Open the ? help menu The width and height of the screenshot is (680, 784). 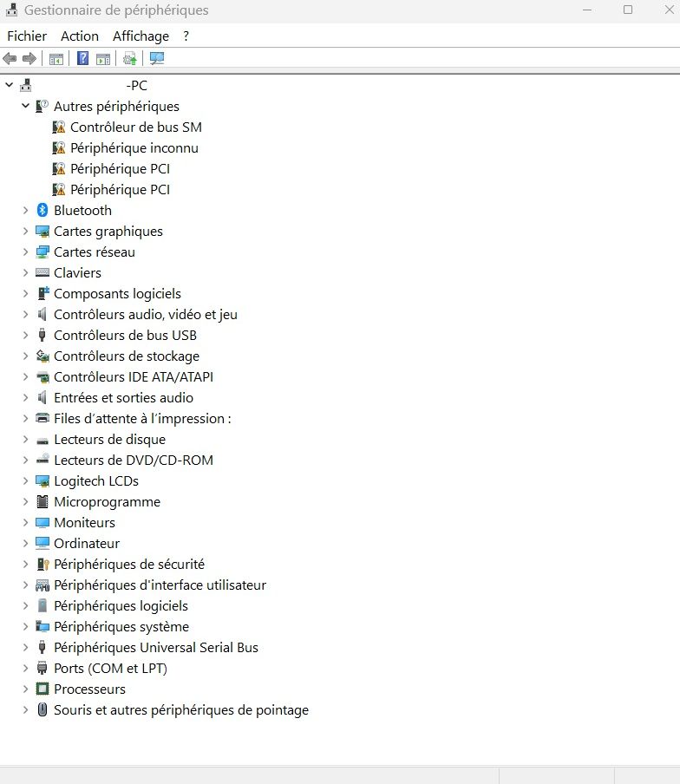[x=186, y=36]
